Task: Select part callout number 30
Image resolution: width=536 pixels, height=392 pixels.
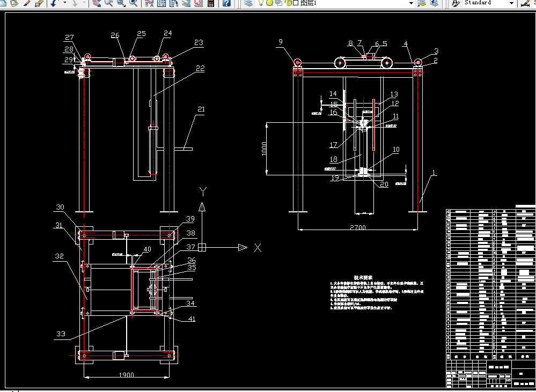Action: coord(60,207)
